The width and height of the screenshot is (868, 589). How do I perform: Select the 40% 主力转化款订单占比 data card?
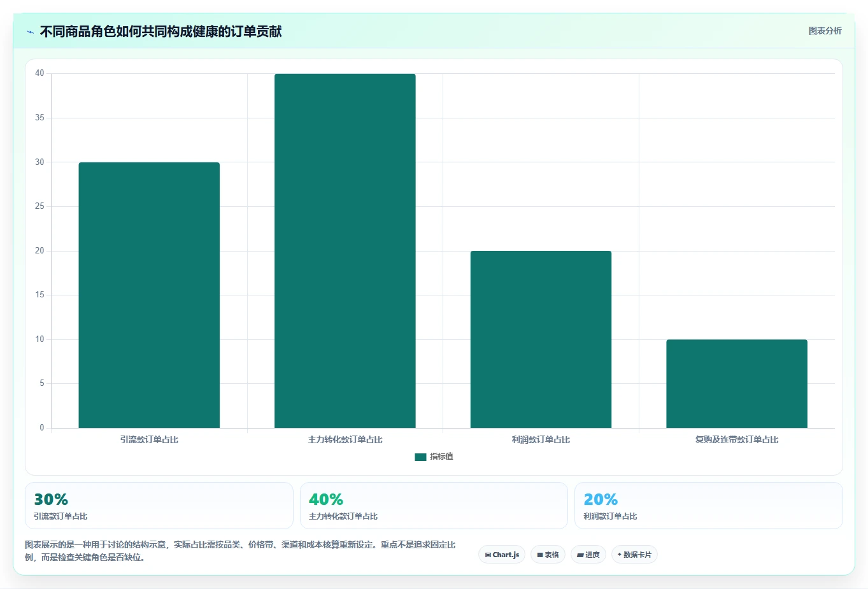click(434, 506)
